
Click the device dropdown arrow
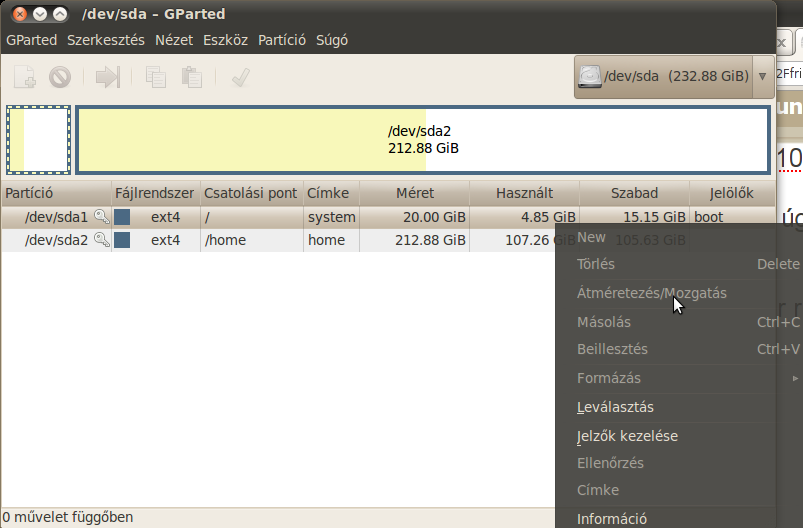[x=763, y=77]
